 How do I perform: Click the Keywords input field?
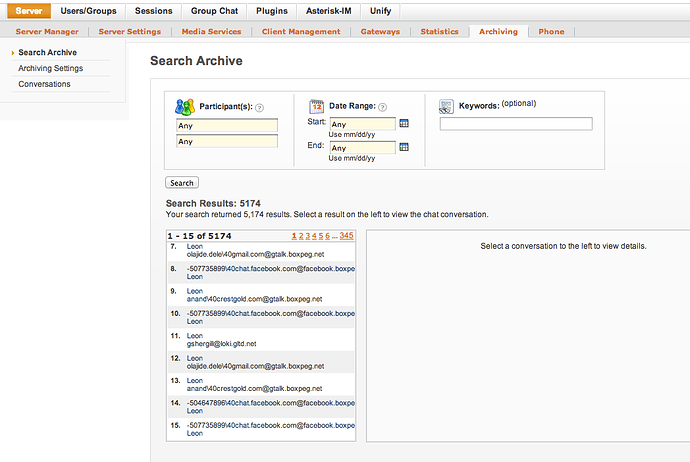(x=516, y=124)
